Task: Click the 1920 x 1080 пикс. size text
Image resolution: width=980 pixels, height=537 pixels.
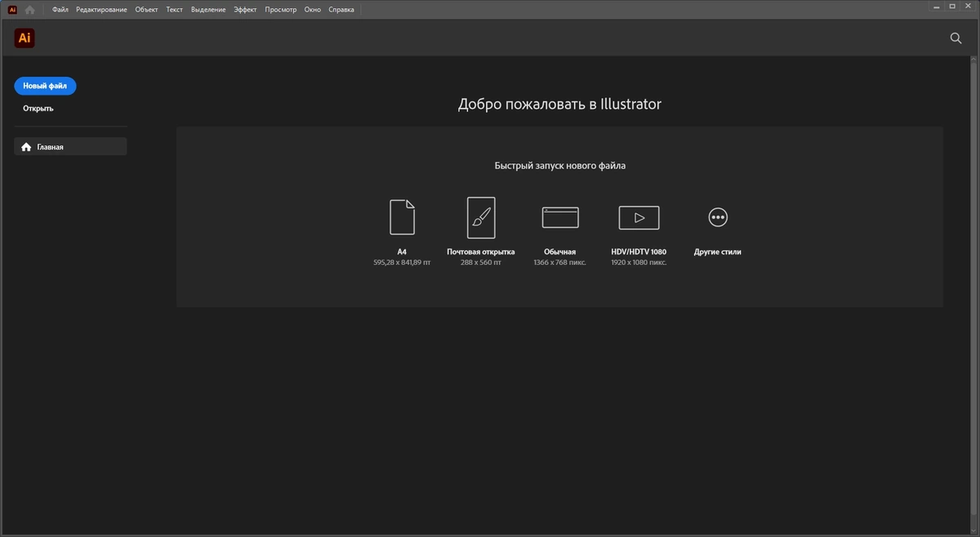Action: click(x=639, y=263)
